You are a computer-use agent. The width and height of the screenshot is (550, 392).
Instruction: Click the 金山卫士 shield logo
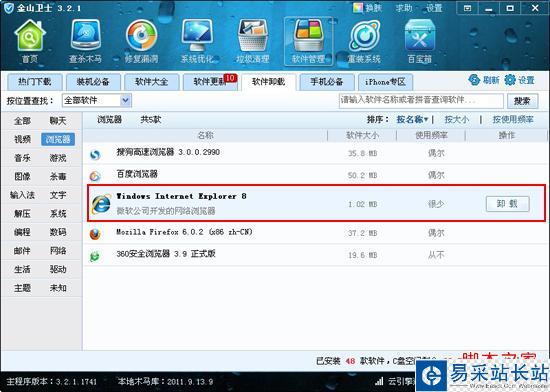[8, 8]
